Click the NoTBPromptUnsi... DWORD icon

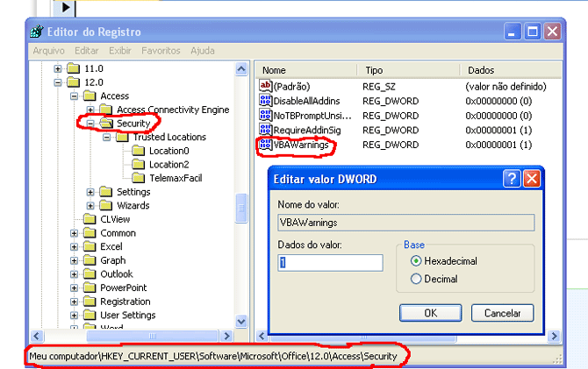pyautogui.click(x=266, y=116)
